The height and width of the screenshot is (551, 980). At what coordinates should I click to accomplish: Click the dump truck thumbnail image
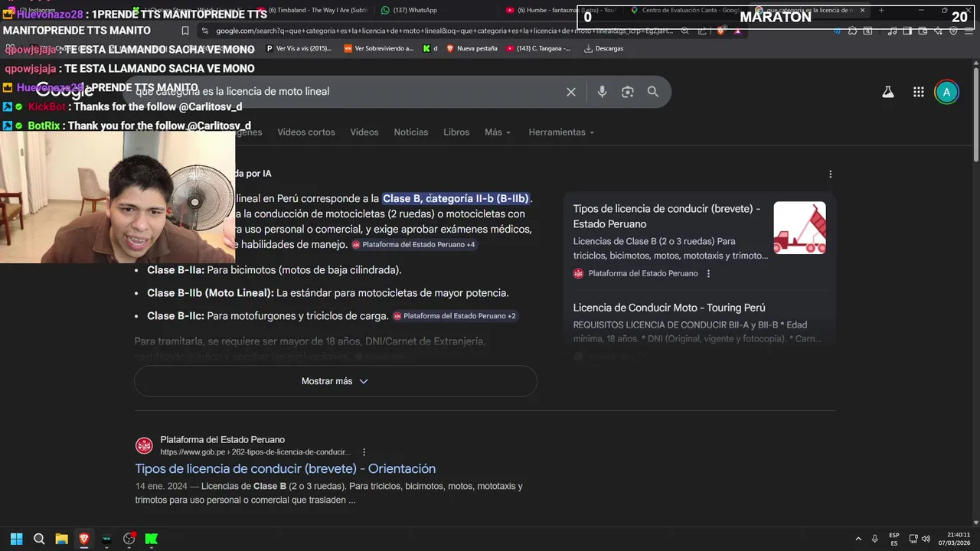[799, 228]
